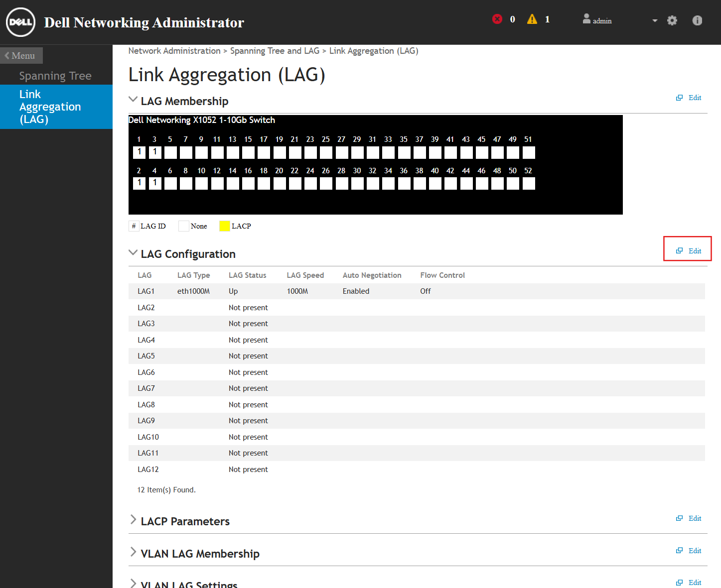
Task: Select switch port 49
Action: point(513,152)
